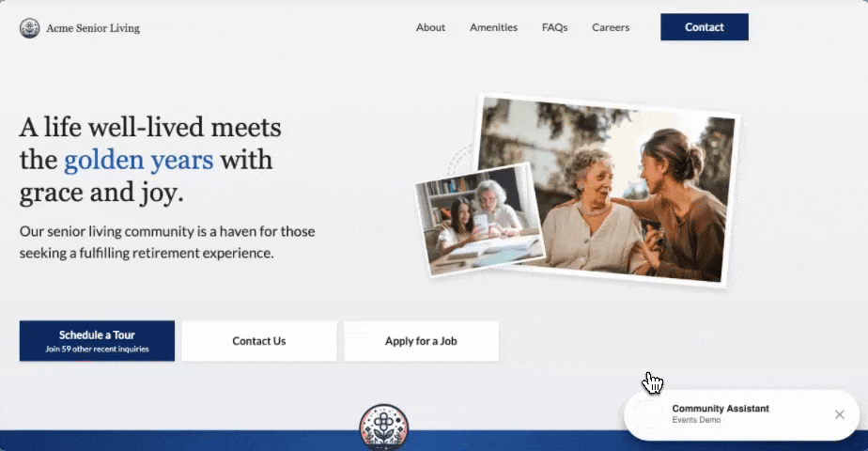Click the Acme Senior Living brand text
The height and width of the screenshot is (451, 868).
(93, 28)
